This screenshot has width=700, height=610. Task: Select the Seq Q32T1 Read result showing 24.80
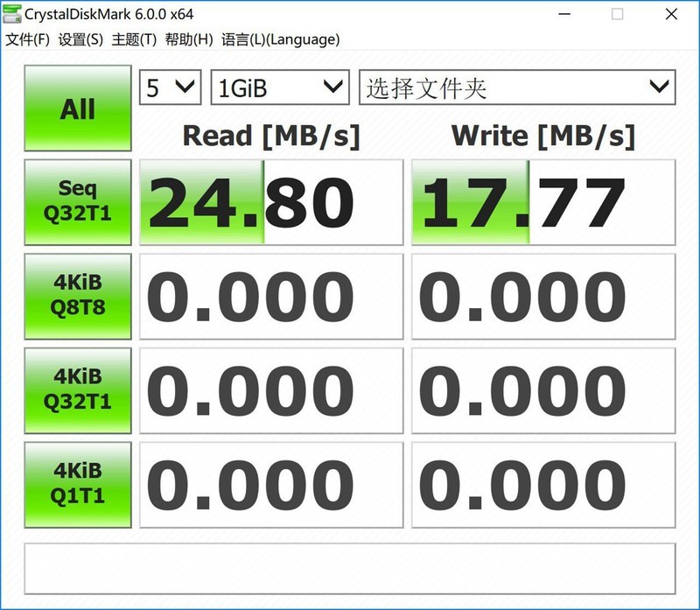click(271, 201)
